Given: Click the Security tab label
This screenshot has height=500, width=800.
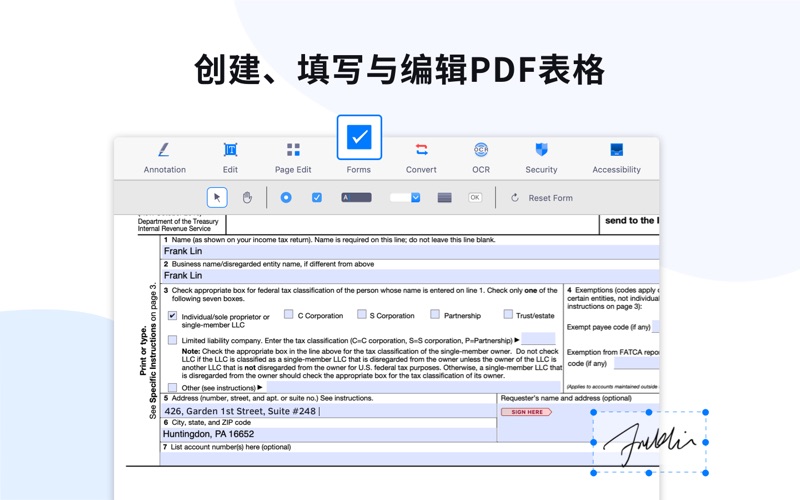Looking at the screenshot, I should click(541, 170).
